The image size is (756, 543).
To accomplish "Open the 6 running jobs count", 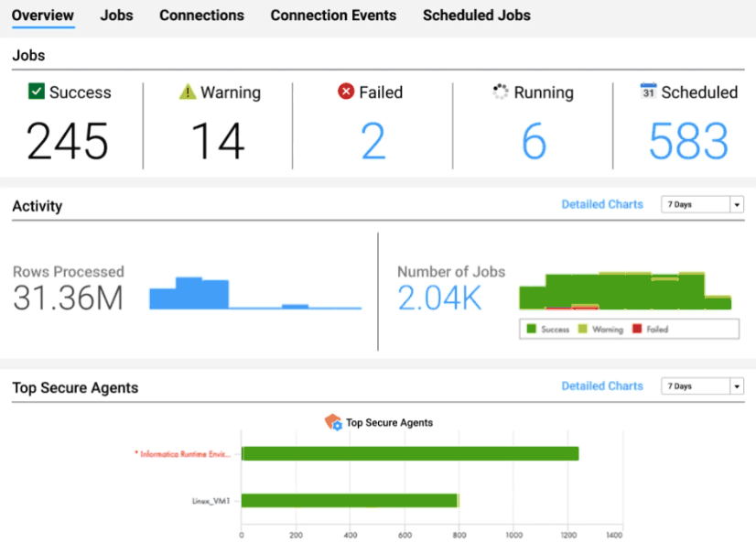I will coord(534,141).
